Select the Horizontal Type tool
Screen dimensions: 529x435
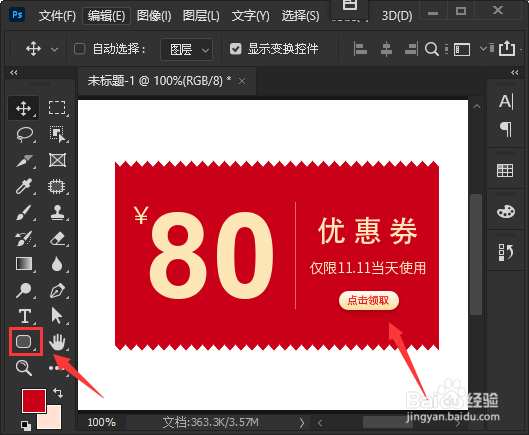tap(25, 316)
